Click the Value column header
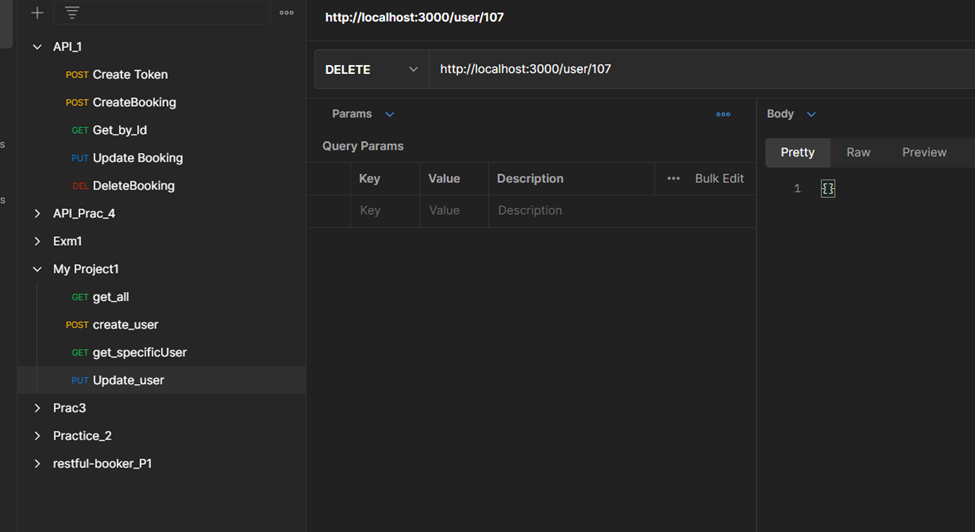The height and width of the screenshot is (532, 975). pyautogui.click(x=444, y=178)
